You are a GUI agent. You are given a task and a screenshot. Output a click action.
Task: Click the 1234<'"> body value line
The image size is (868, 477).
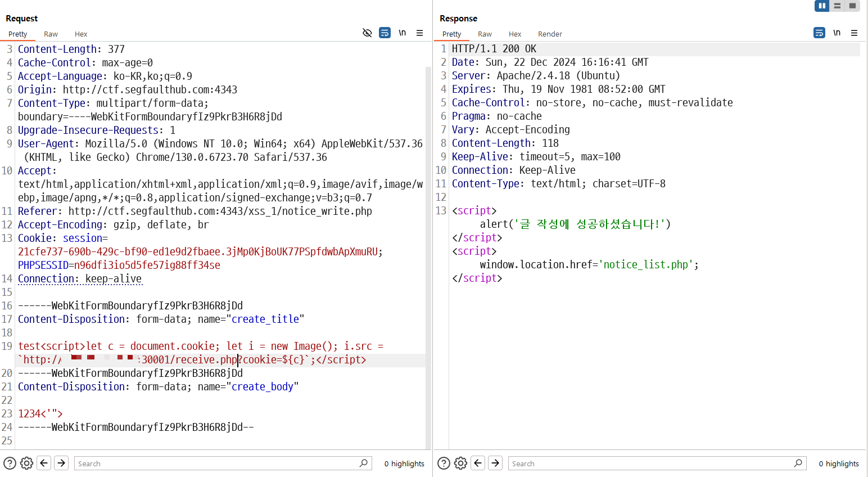point(40,413)
